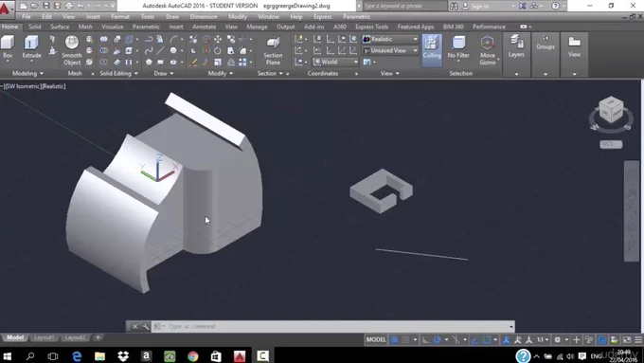Select the Arc draw tool
This screenshot has height=363, width=644.
pyautogui.click(x=173, y=40)
